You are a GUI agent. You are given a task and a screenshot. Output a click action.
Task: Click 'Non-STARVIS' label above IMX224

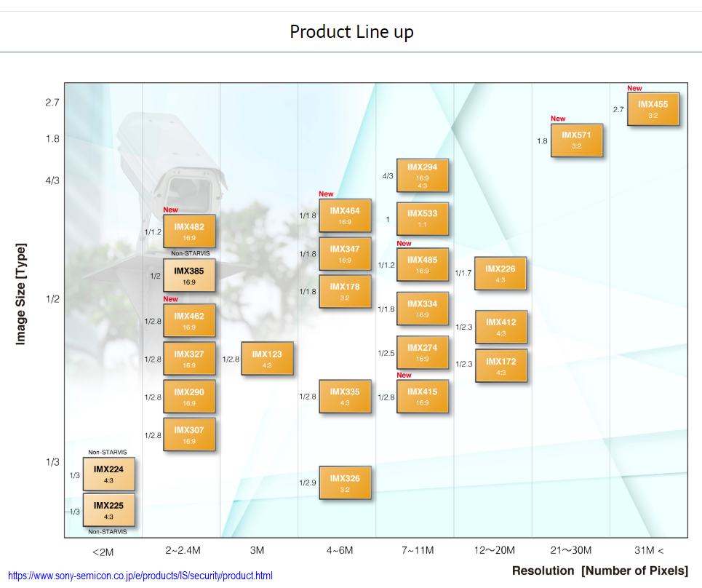tap(108, 453)
